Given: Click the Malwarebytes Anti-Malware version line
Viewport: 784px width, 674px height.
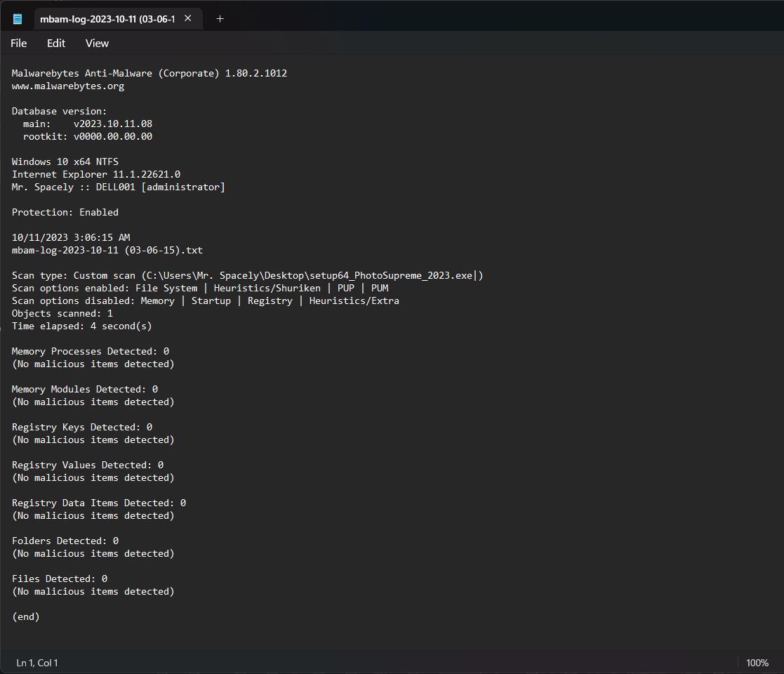Looking at the screenshot, I should pos(150,74).
